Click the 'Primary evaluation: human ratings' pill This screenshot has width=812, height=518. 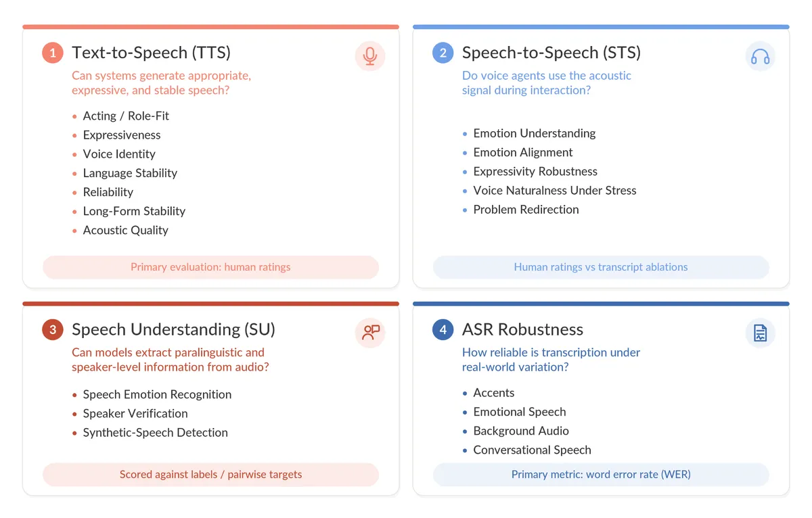coord(210,267)
